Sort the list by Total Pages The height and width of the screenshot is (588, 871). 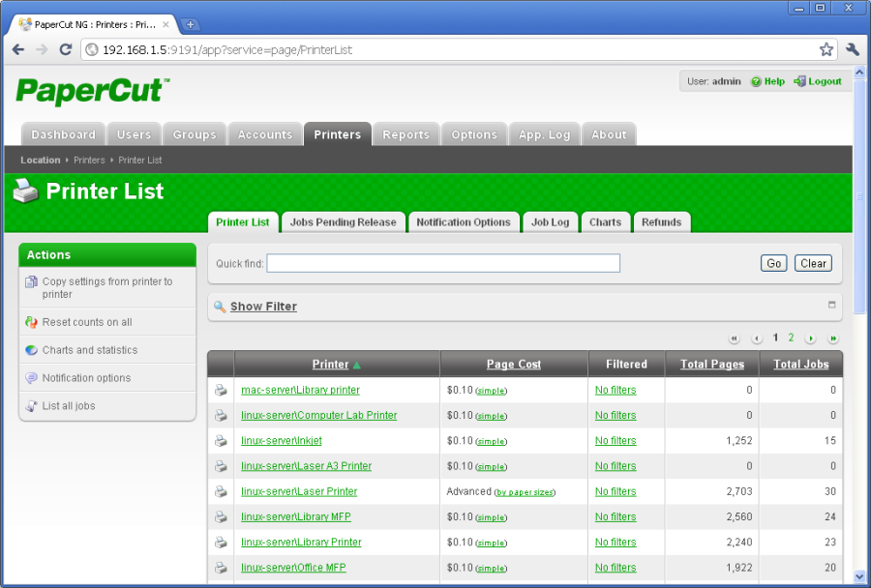pyautogui.click(x=711, y=365)
